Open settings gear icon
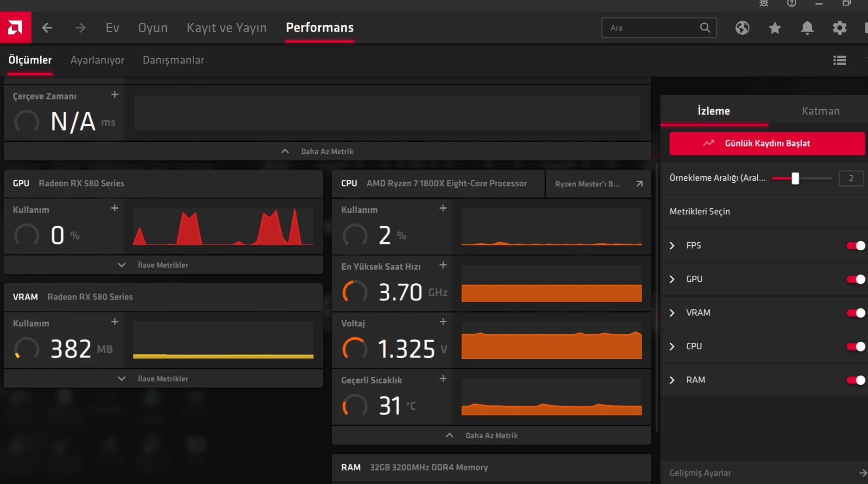Screen dimensions: 868x484 pyautogui.click(x=840, y=28)
